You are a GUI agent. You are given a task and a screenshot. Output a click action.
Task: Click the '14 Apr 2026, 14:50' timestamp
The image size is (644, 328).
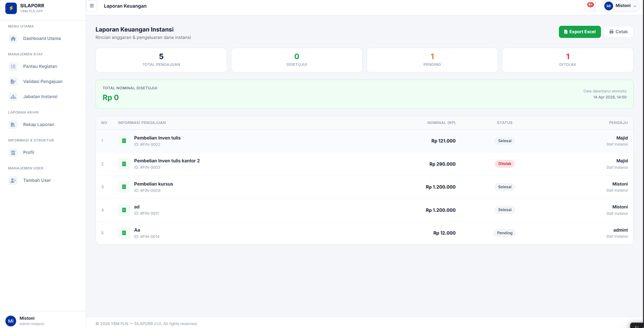pos(610,97)
